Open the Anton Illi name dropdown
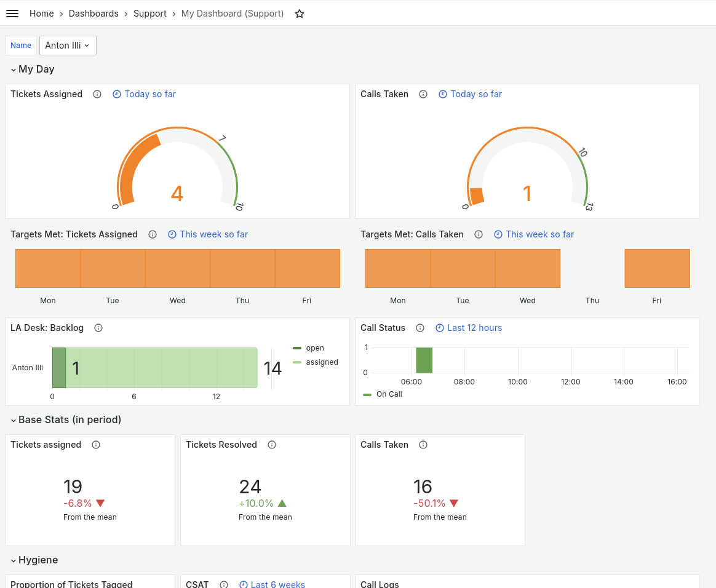Viewport: 716px width, 588px height. (67, 46)
